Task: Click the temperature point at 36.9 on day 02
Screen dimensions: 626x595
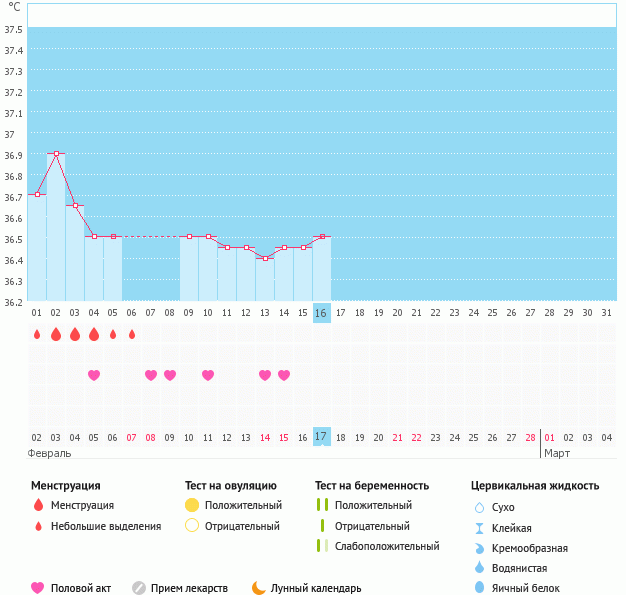Action: pos(56,154)
